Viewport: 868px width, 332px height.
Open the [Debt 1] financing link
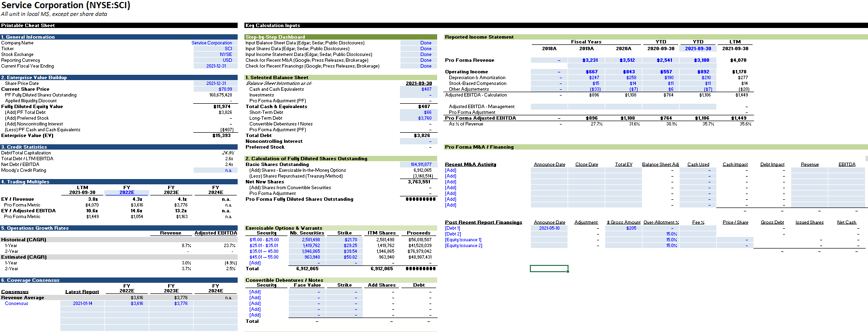coord(453,228)
